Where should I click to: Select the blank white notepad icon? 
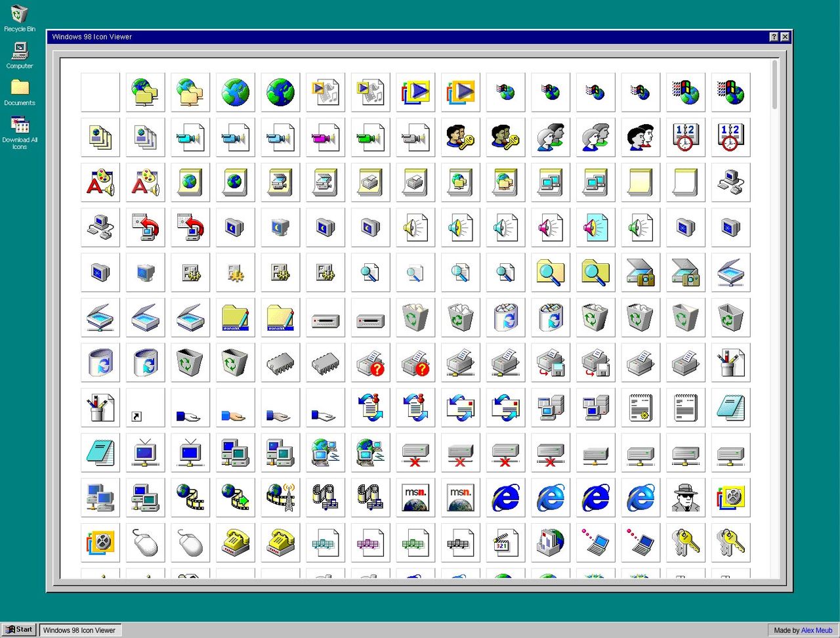[685, 182]
